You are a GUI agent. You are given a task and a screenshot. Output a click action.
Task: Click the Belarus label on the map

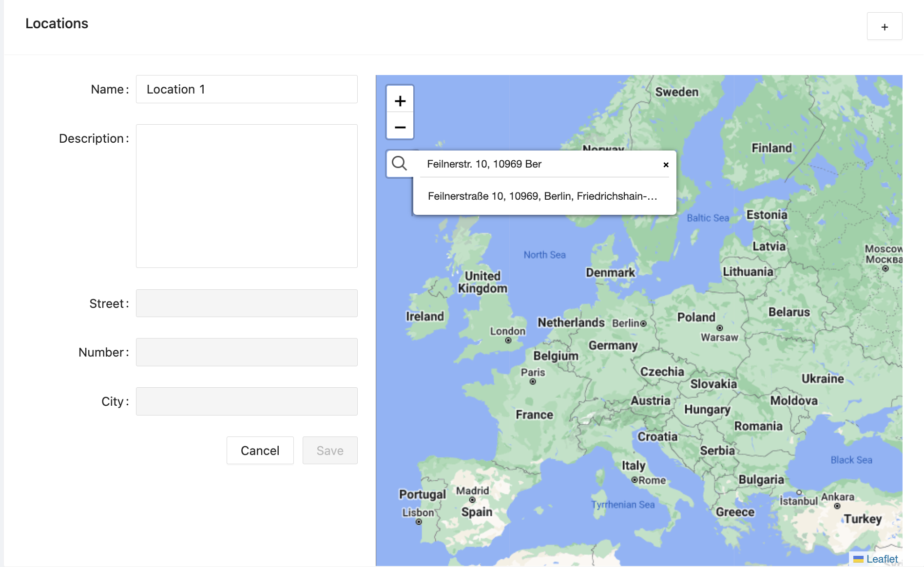click(x=789, y=312)
